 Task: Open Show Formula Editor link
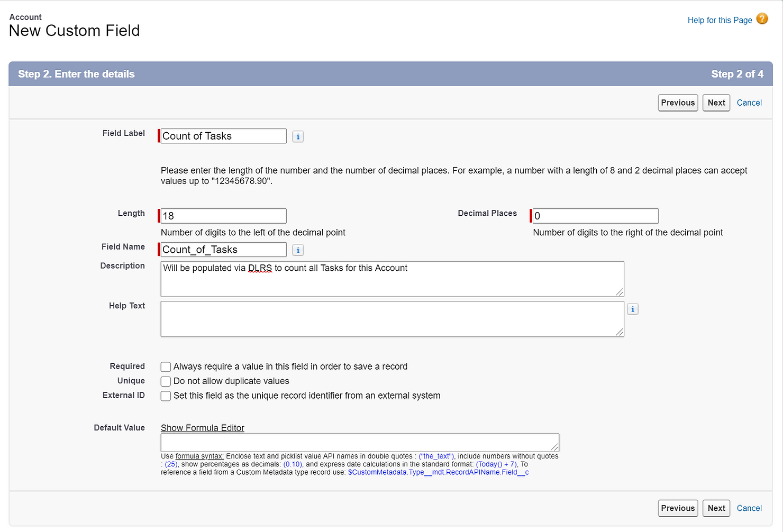[203, 428]
